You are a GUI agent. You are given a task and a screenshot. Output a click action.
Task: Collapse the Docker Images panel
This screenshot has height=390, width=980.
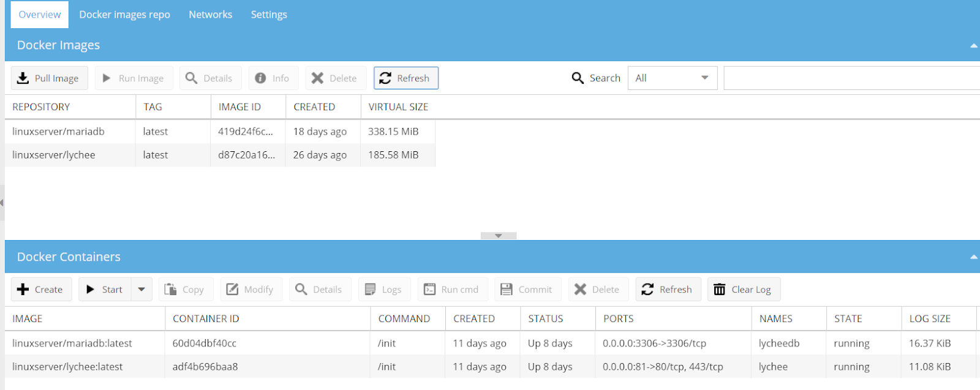click(x=973, y=46)
